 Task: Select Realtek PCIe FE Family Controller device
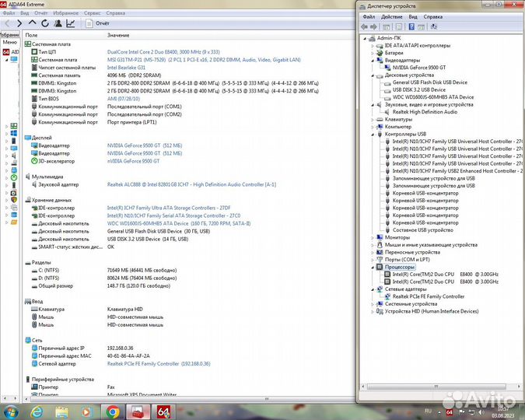click(429, 296)
